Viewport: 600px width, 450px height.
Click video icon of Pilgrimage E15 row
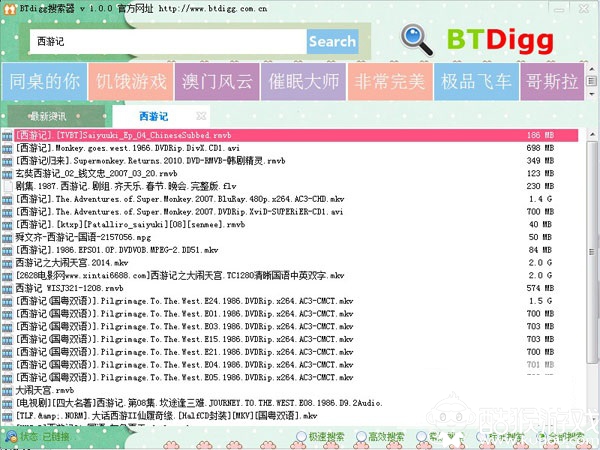click(x=7, y=340)
